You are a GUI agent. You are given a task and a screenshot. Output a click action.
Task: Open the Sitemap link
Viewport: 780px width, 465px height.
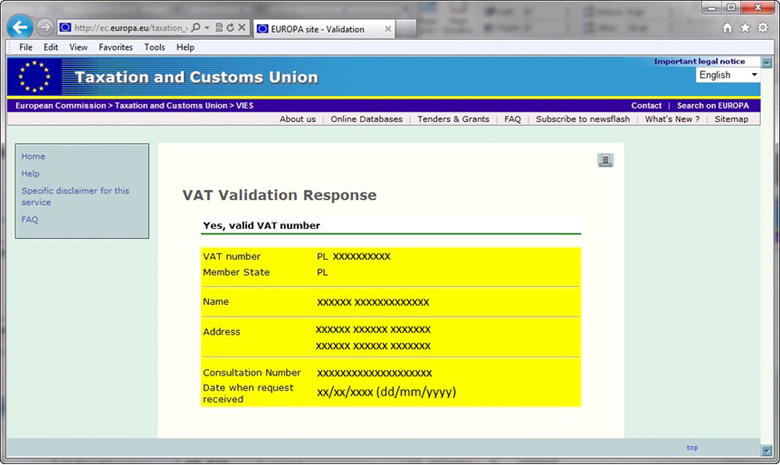731,119
